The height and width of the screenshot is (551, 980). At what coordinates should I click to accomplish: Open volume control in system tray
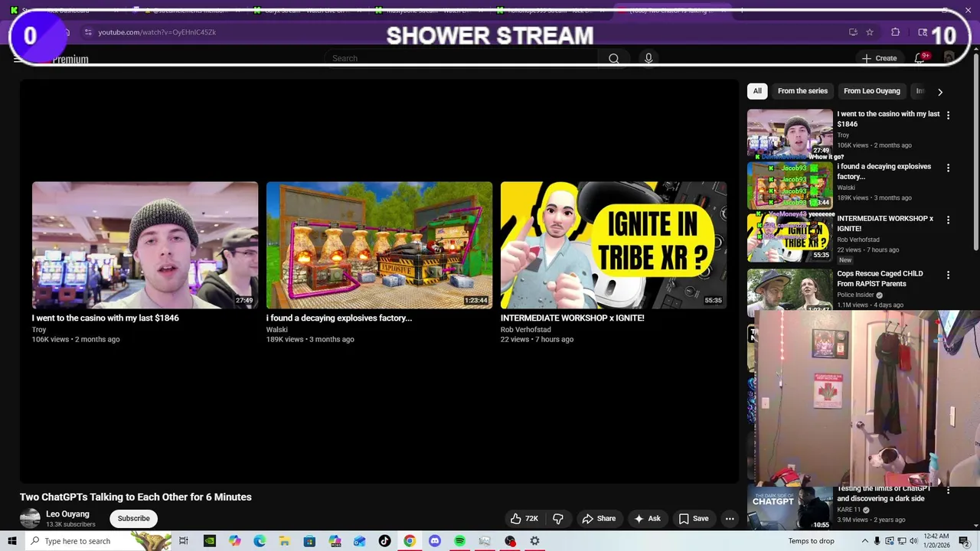(x=913, y=541)
